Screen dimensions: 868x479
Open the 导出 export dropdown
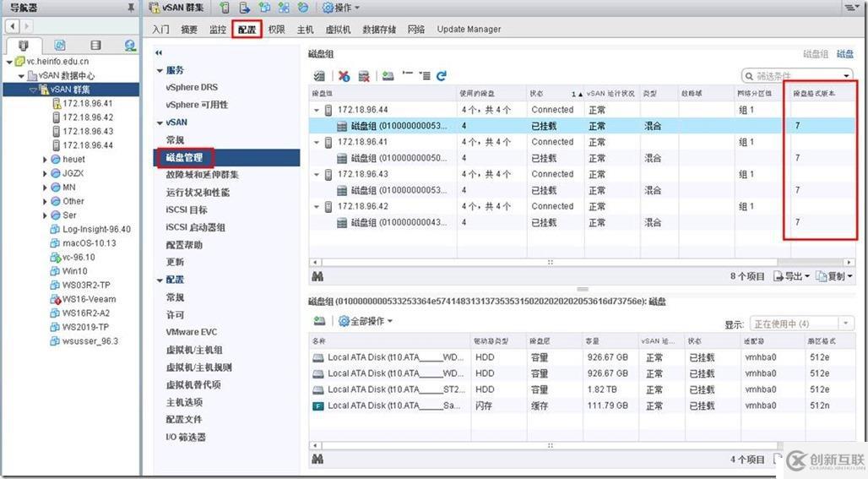coord(792,275)
